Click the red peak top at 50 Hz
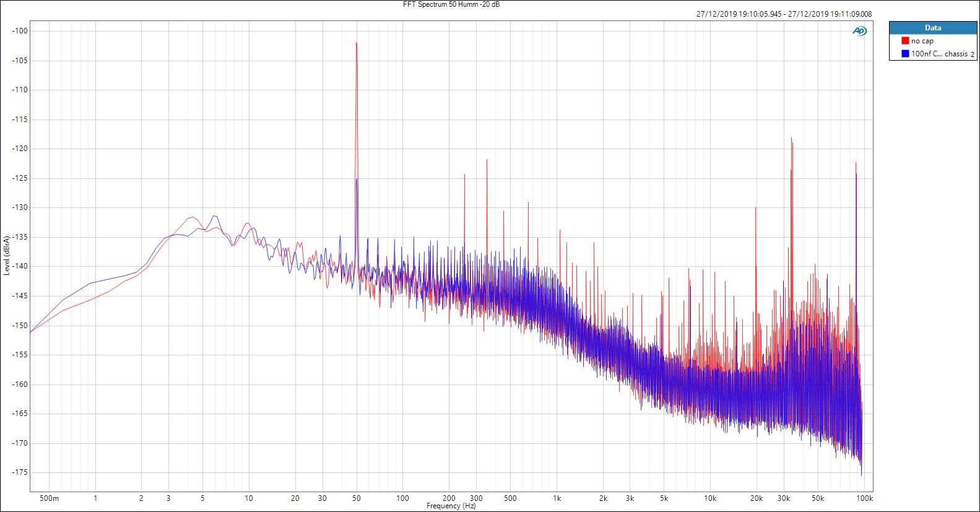Screen dimensions: 980x512 (x=357, y=43)
